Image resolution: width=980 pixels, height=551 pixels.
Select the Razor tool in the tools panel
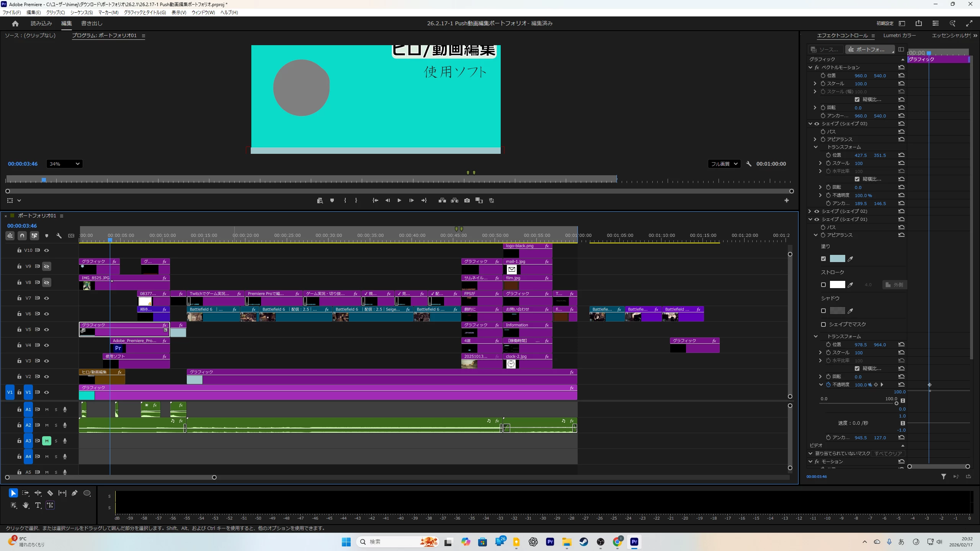click(x=50, y=493)
